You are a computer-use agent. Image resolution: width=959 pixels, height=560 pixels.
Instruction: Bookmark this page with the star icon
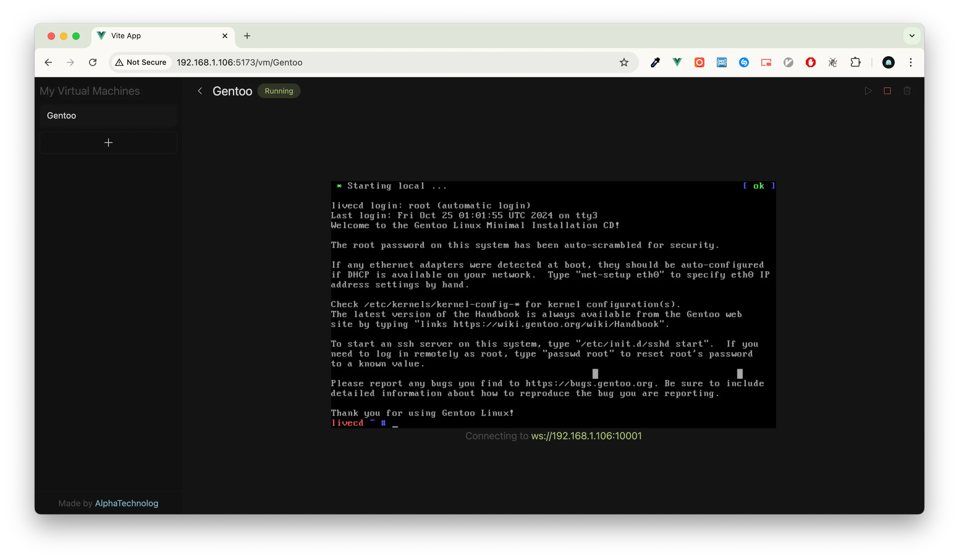[x=624, y=62]
